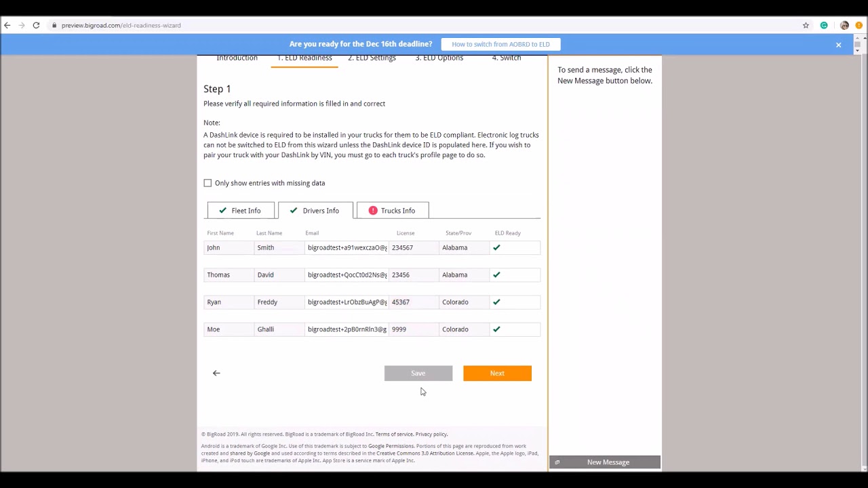Click ELD Ready checkmark for John Smith

[496, 247]
